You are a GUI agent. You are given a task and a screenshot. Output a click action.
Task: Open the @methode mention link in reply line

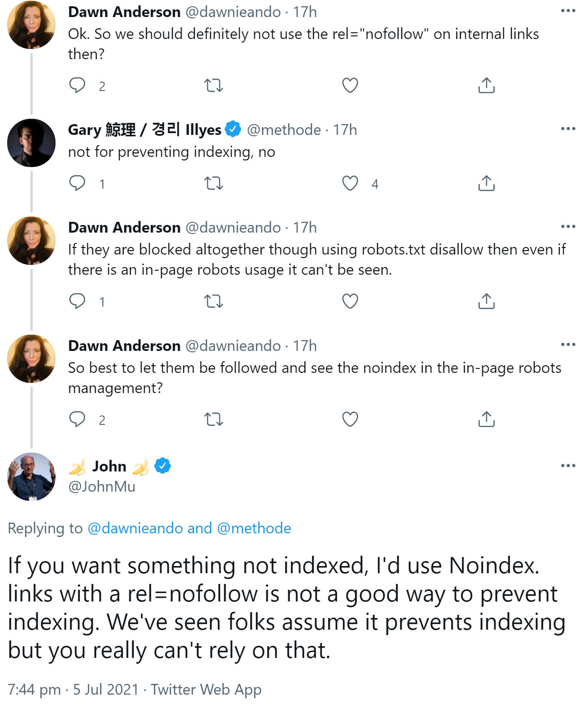point(254,528)
